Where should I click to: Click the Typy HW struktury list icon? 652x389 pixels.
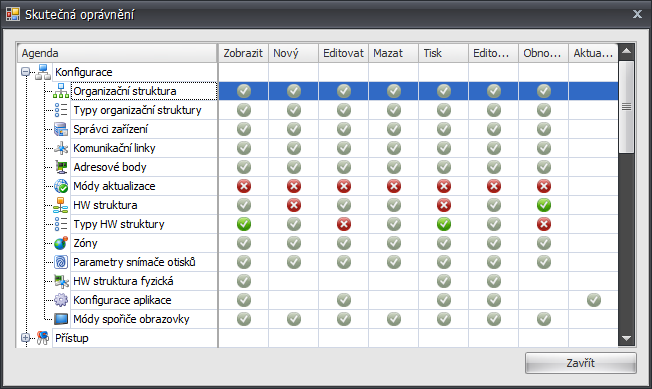tap(61, 224)
